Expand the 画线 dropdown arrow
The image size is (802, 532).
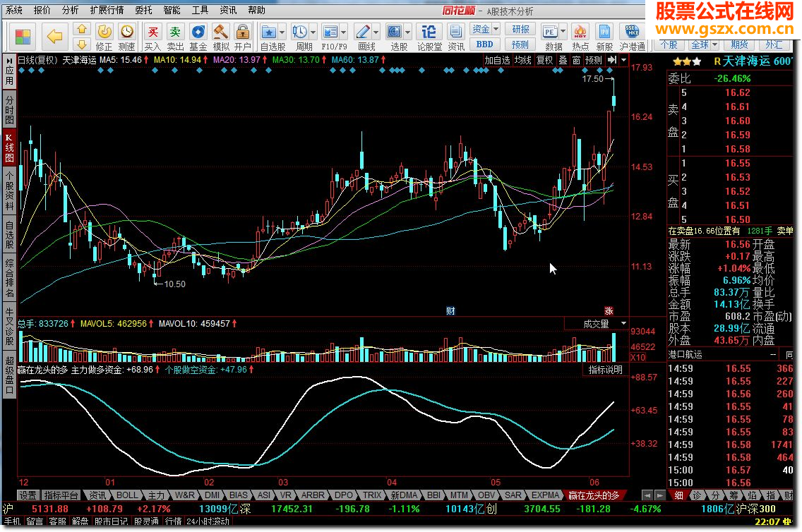[376, 32]
